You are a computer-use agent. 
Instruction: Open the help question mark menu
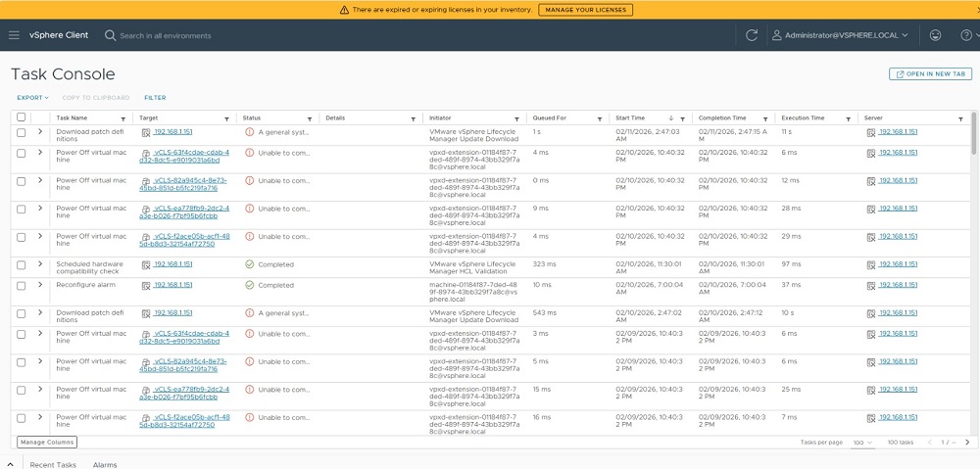pos(964,35)
